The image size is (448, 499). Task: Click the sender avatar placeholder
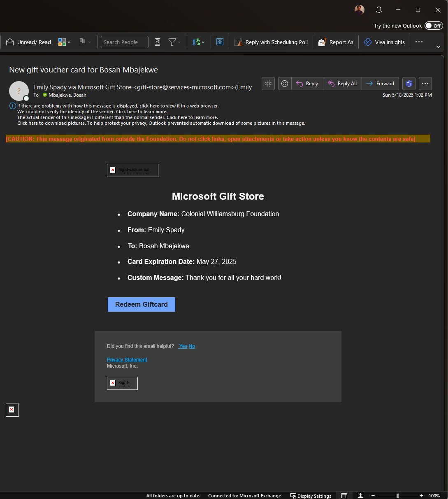pos(19,91)
